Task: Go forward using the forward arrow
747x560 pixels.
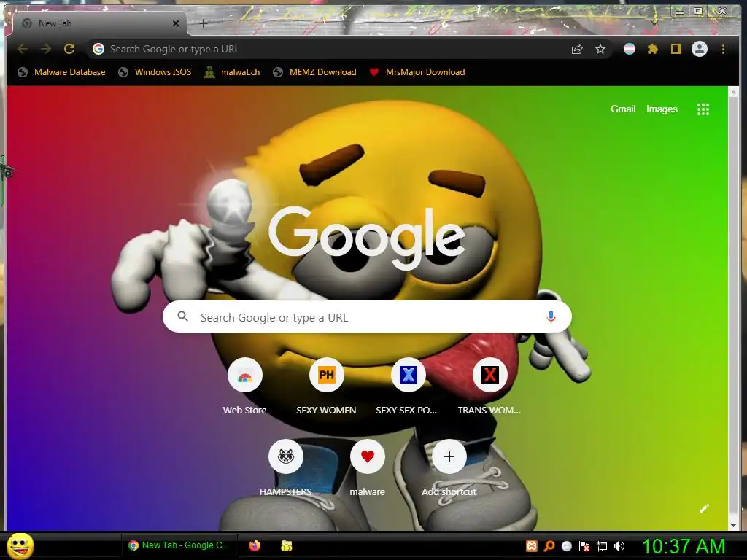Action: pyautogui.click(x=46, y=49)
